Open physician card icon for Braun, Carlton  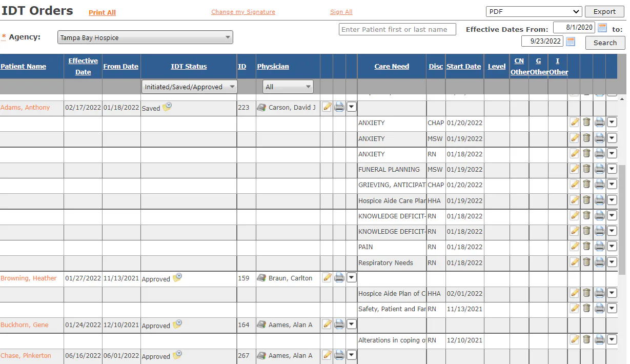[x=261, y=278]
